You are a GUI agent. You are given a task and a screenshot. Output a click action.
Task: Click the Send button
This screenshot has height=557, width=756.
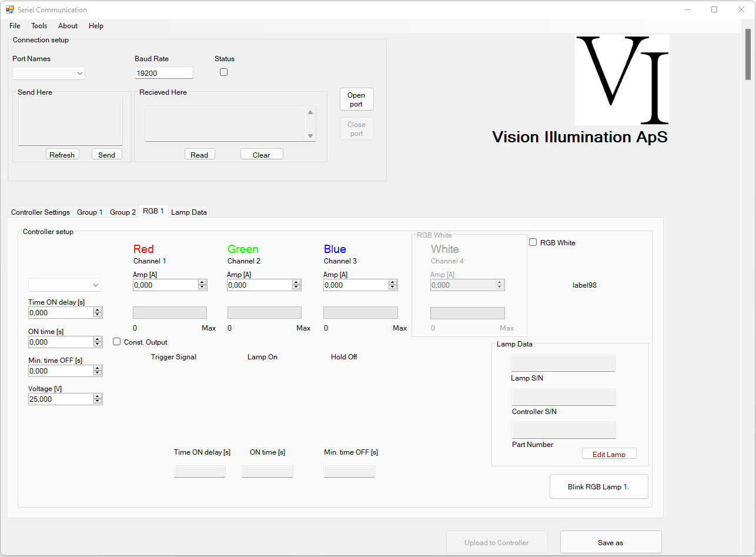[x=106, y=155]
